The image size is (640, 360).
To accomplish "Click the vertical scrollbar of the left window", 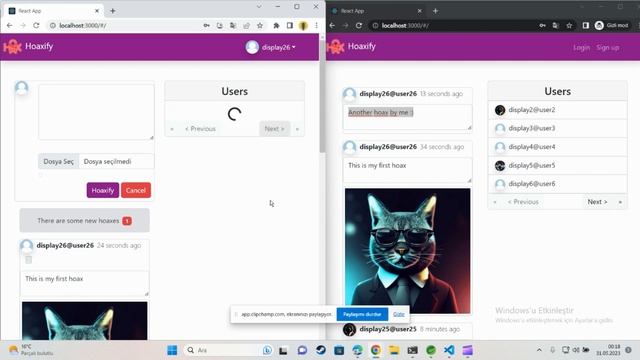I will click(x=322, y=96).
